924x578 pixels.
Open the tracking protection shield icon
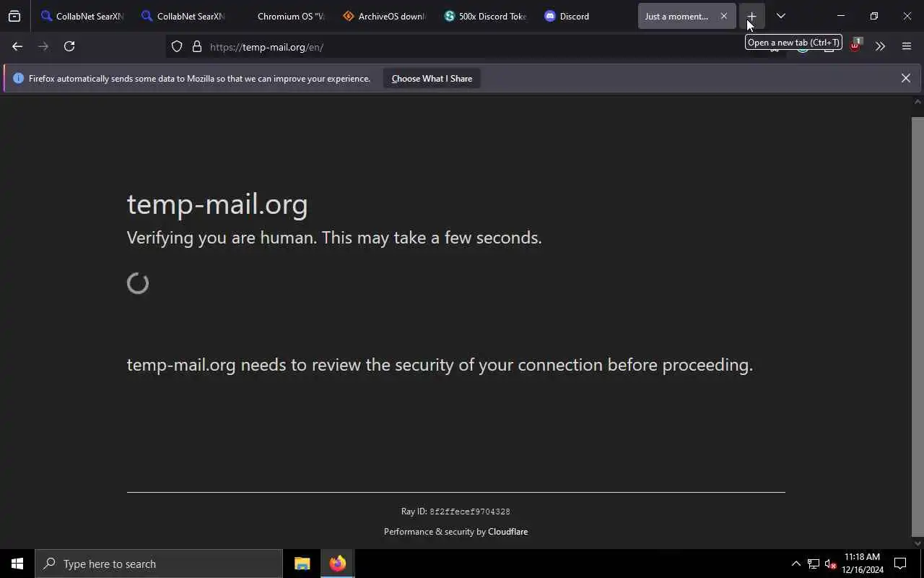click(x=177, y=47)
